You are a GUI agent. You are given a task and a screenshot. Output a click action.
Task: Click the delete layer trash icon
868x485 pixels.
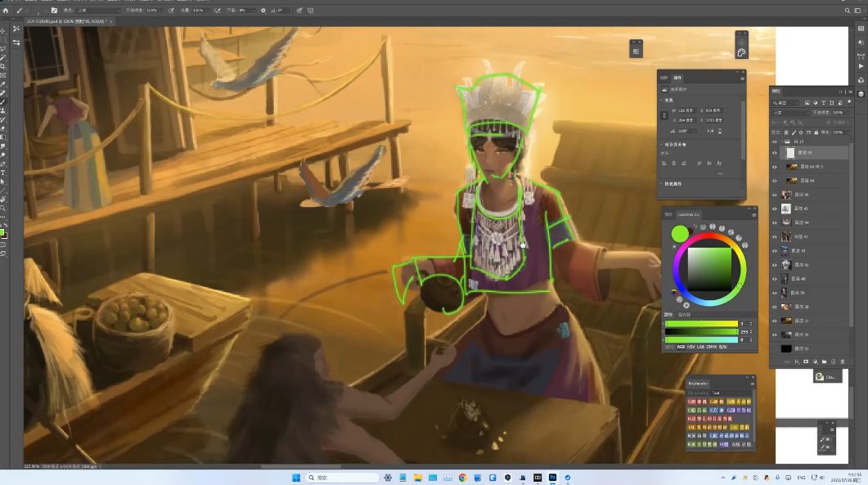(842, 362)
